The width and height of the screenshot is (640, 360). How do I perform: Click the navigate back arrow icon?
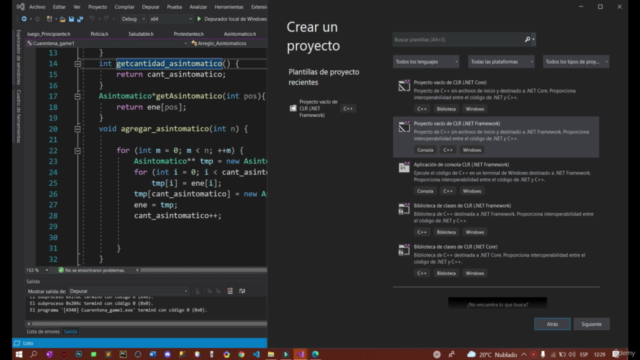[24, 19]
